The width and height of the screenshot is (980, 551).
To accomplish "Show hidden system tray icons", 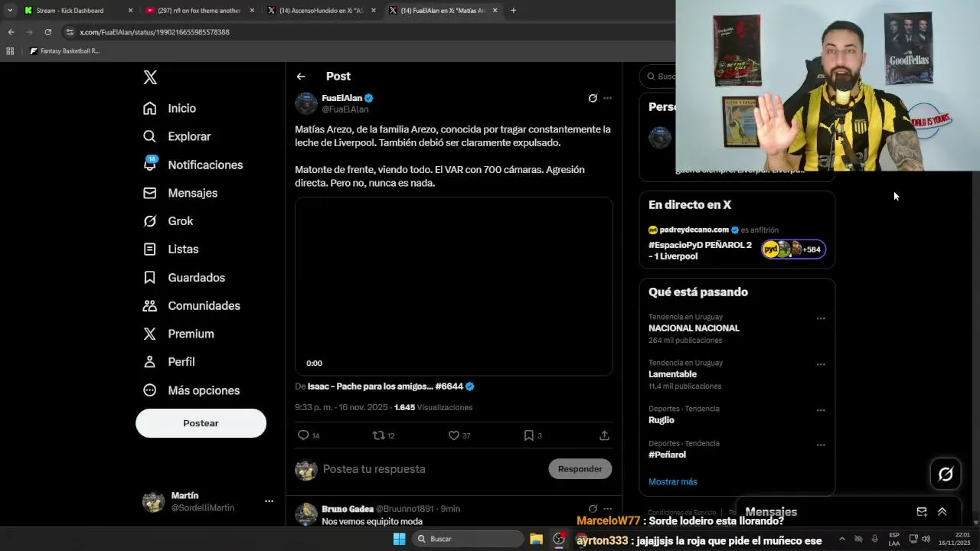I will click(842, 539).
